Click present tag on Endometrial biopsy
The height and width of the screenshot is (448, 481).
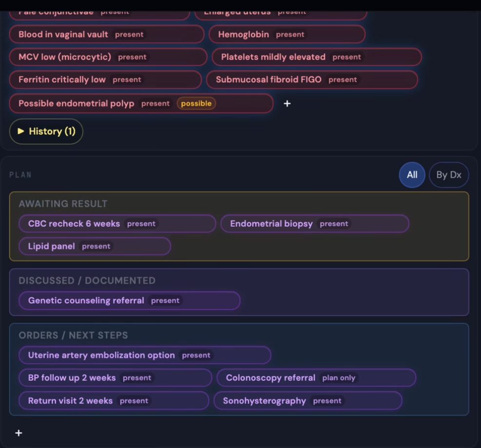pos(334,224)
